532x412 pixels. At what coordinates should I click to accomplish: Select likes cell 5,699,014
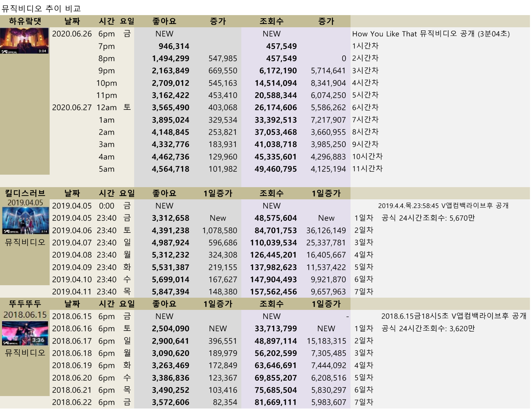pyautogui.click(x=170, y=279)
